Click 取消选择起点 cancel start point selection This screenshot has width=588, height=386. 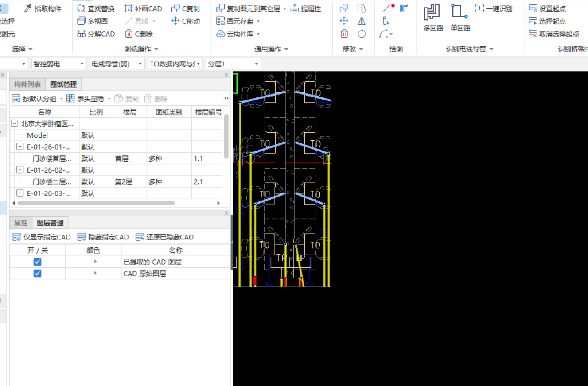(x=554, y=34)
